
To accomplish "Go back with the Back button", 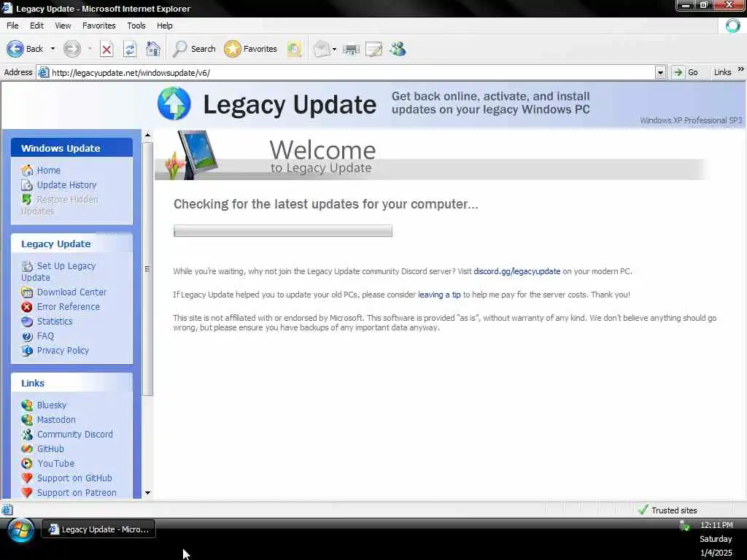I will pyautogui.click(x=25, y=49).
